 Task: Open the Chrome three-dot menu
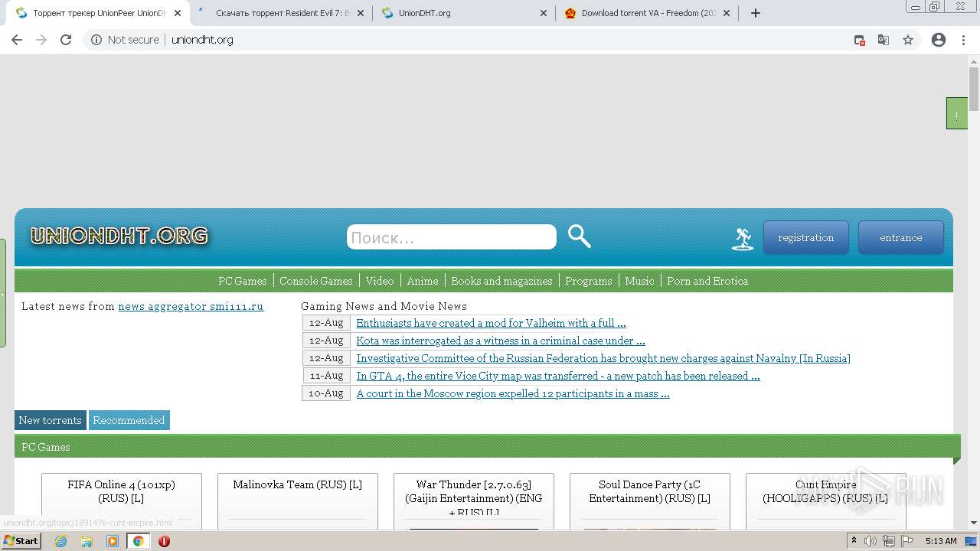click(x=964, y=40)
